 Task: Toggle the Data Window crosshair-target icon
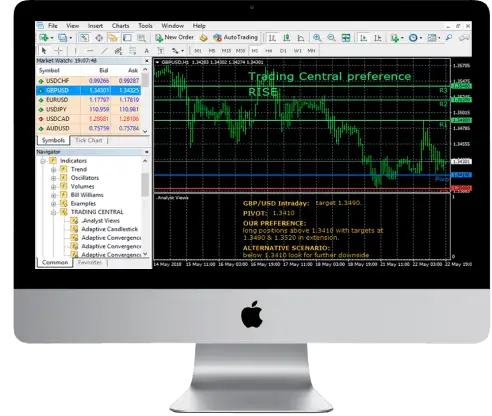point(99,38)
